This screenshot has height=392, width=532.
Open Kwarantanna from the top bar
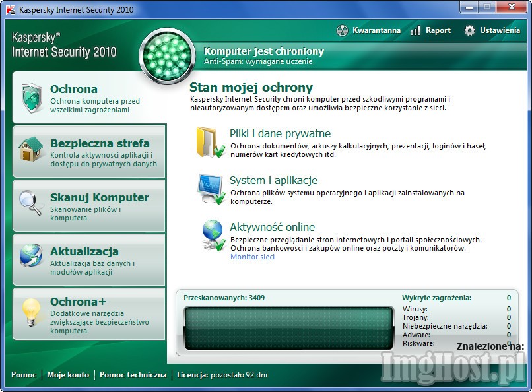(x=368, y=30)
